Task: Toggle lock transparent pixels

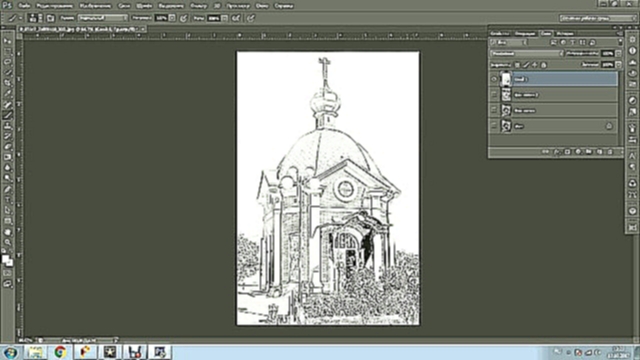Action: pos(517,65)
